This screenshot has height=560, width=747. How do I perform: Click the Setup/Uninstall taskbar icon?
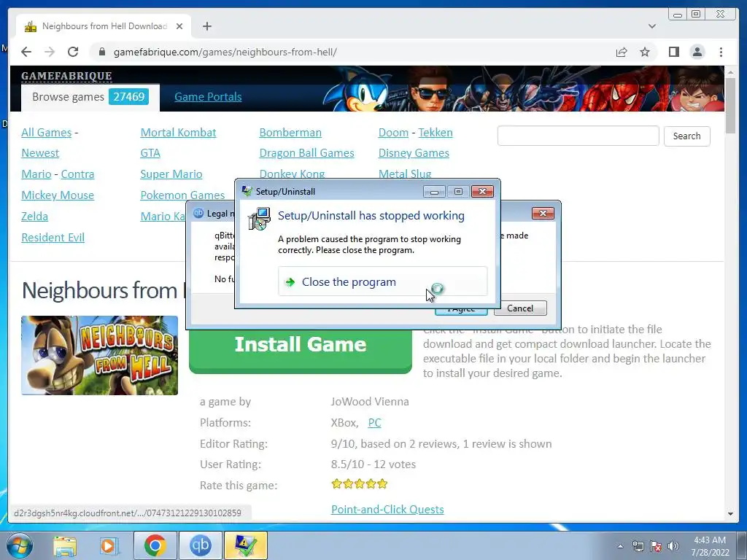[245, 545]
